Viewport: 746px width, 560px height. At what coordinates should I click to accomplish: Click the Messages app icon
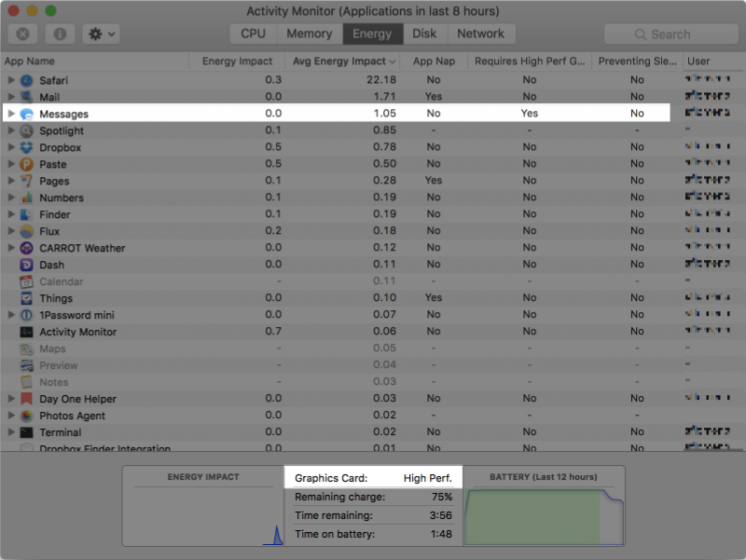click(x=27, y=114)
